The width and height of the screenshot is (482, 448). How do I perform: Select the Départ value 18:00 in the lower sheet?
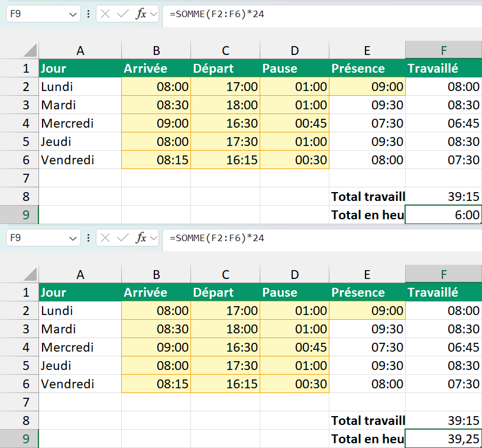pos(225,329)
